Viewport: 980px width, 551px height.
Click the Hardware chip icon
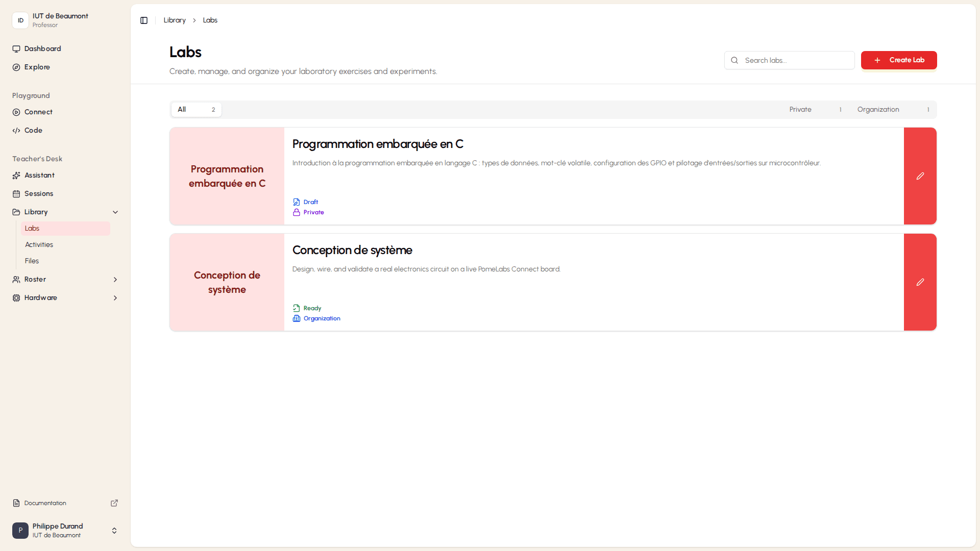coord(16,298)
